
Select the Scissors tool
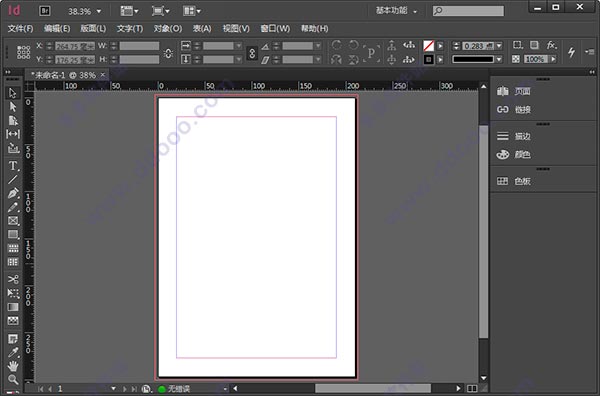[x=13, y=279]
